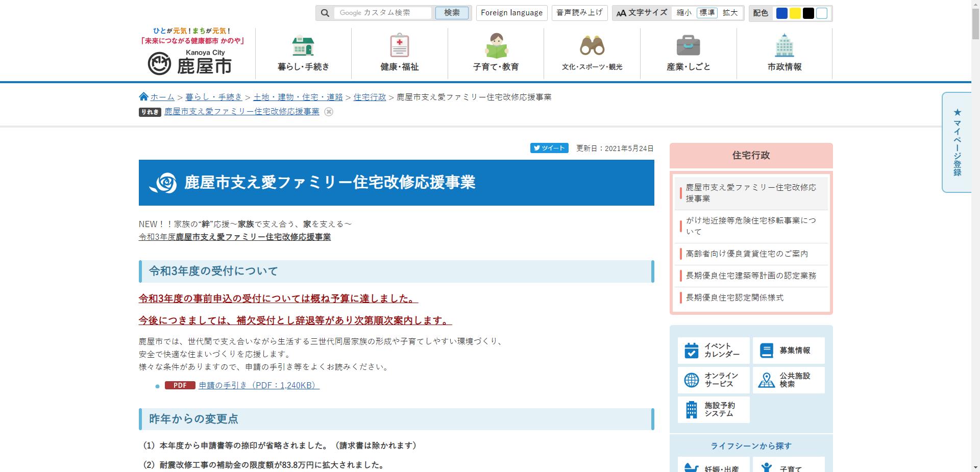The height and width of the screenshot is (472, 980).
Task: Click the 公共施設検索 map-pin icon
Action: (766, 380)
